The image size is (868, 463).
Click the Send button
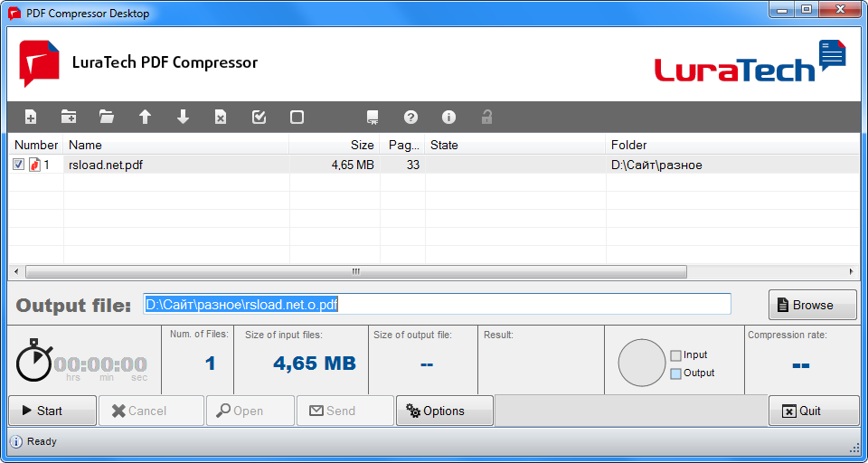click(345, 411)
